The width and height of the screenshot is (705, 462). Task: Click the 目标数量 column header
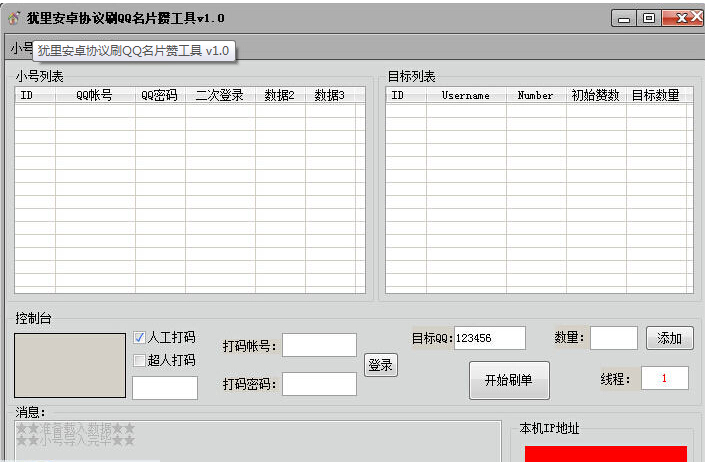point(656,95)
